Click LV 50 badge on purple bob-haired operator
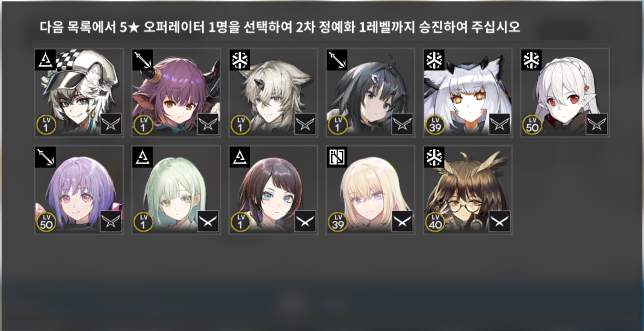The image size is (644, 331). tap(46, 222)
